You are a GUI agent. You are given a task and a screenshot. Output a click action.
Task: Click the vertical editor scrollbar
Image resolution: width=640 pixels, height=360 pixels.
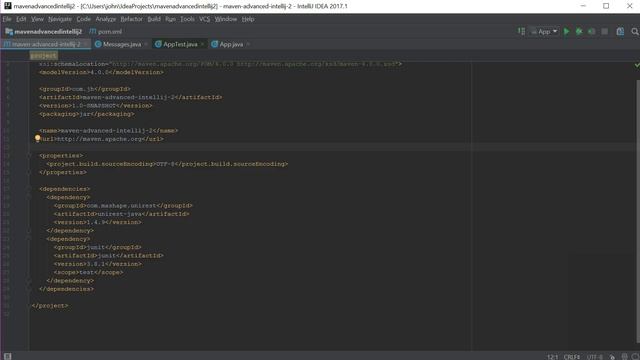(638, 210)
